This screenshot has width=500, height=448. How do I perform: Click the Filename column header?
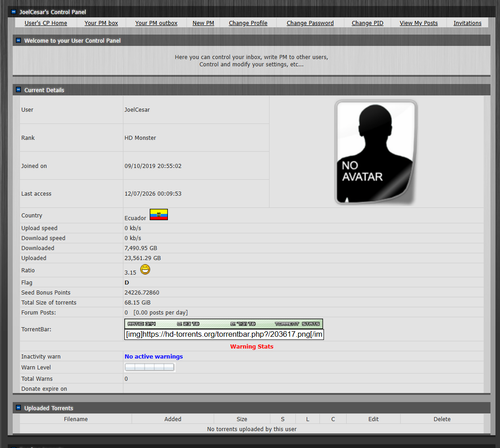76,419
